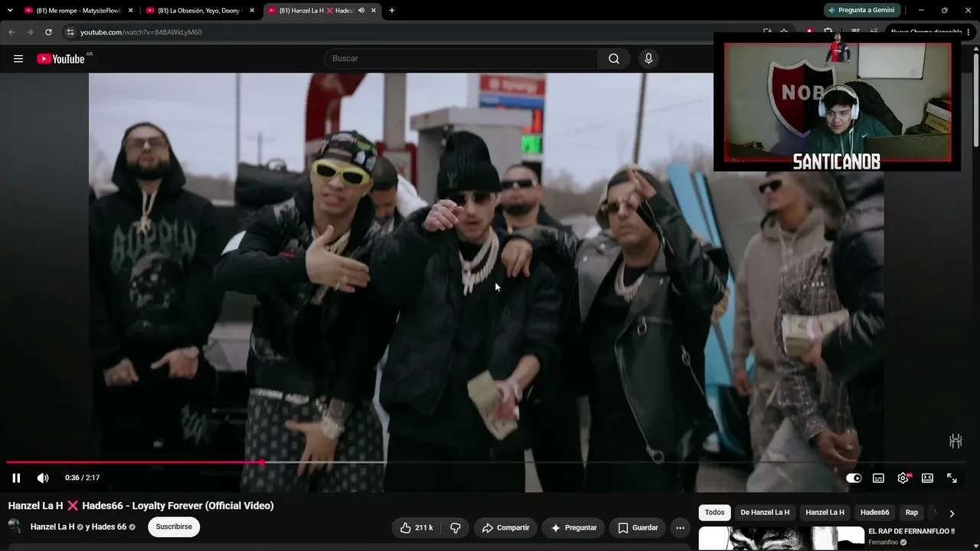This screenshot has height=551, width=980.
Task: Click the 0:36 / 2:17 time display
Action: pyautogui.click(x=82, y=478)
